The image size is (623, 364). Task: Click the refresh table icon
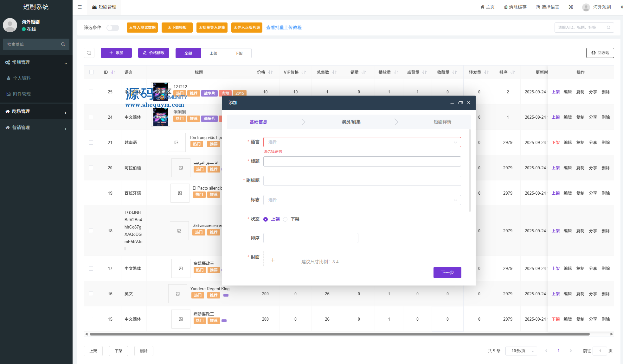pos(89,53)
